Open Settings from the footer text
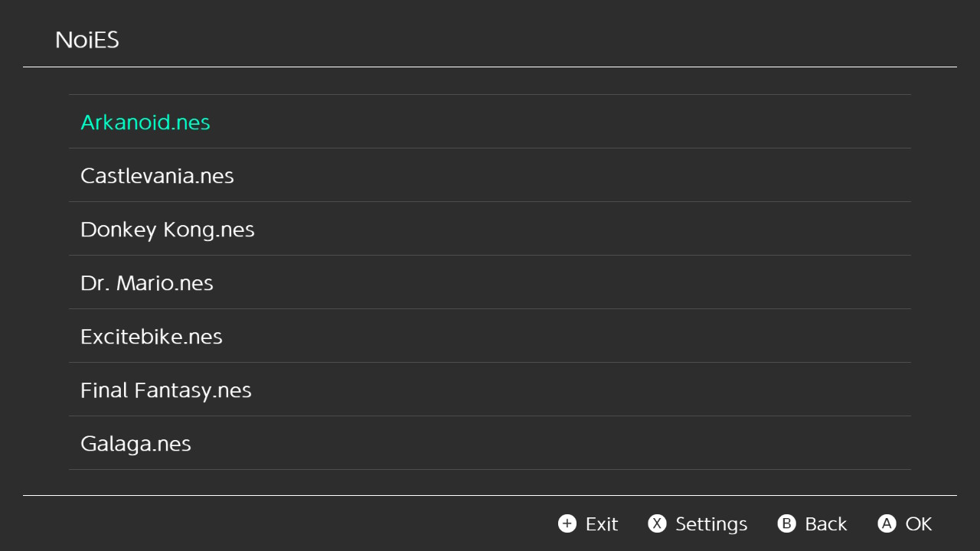980x551 pixels. pyautogui.click(x=710, y=524)
